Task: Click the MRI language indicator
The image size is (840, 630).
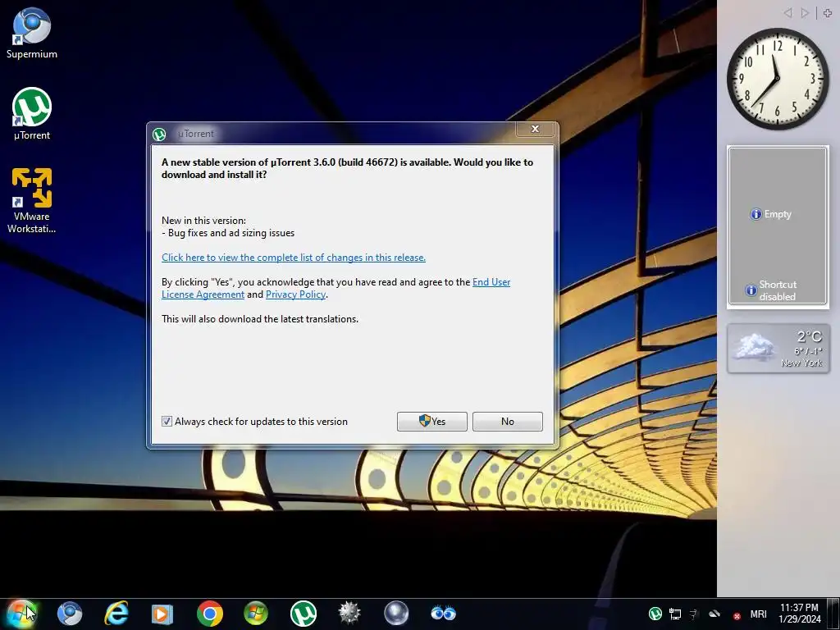Action: click(758, 614)
